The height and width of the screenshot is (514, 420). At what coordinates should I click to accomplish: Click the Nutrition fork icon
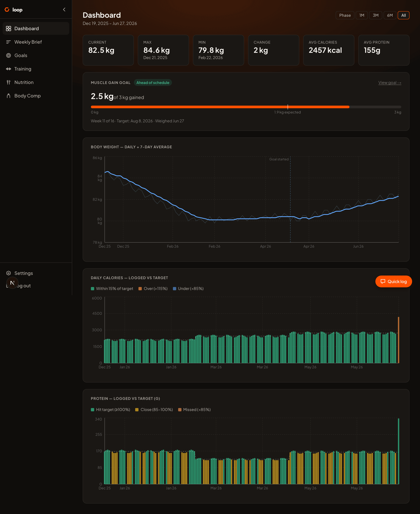pyautogui.click(x=9, y=82)
